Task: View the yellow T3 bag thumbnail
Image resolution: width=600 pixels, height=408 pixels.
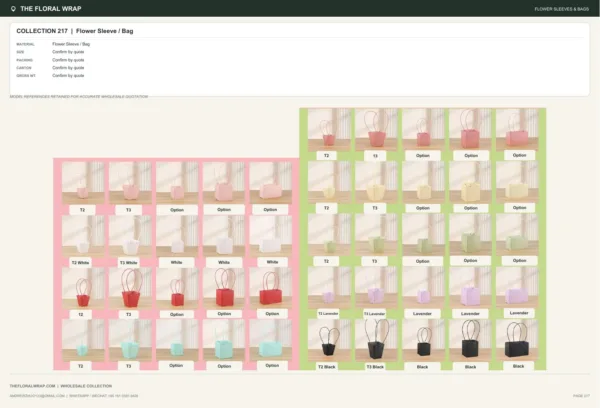Action: 376,182
